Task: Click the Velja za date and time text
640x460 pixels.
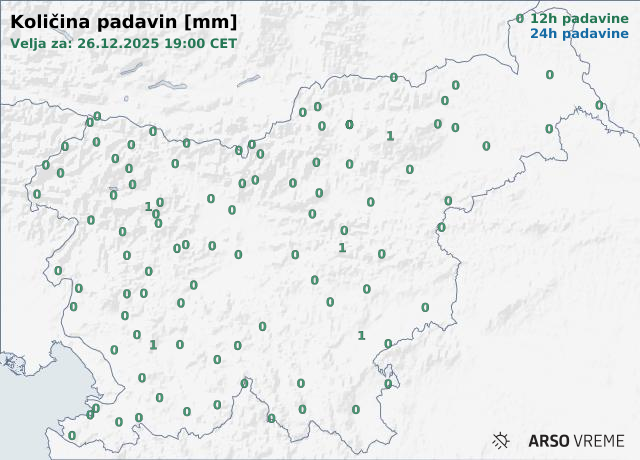Action: point(124,43)
